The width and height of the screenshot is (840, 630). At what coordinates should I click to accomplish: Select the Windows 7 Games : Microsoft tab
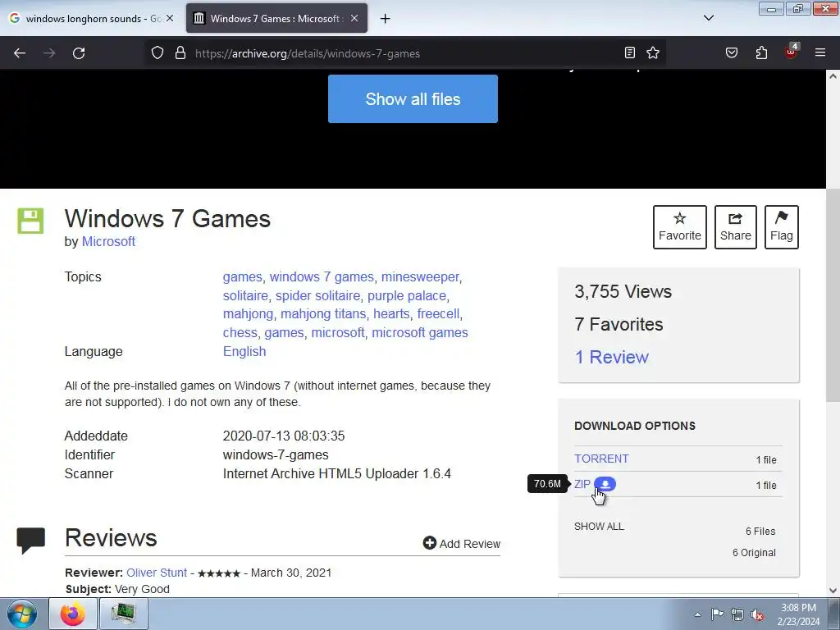276,19
